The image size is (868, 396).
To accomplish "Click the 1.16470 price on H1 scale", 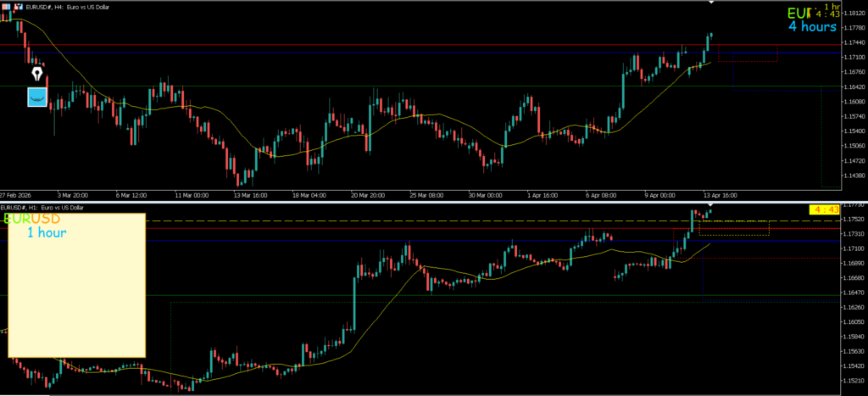I will pos(854,307).
